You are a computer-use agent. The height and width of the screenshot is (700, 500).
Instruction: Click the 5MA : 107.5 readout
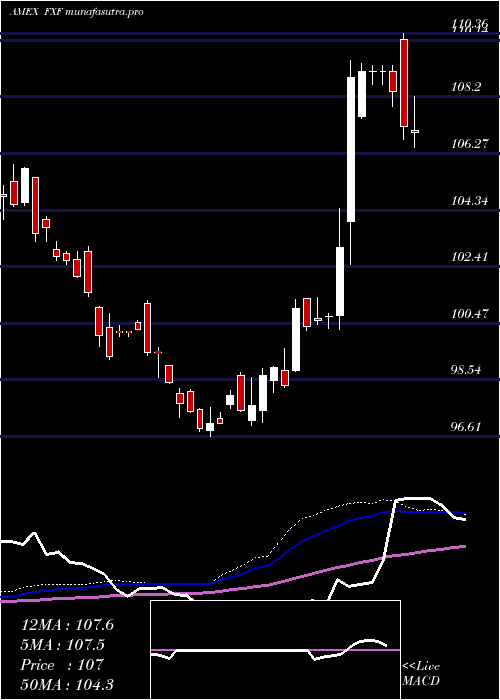62,645
